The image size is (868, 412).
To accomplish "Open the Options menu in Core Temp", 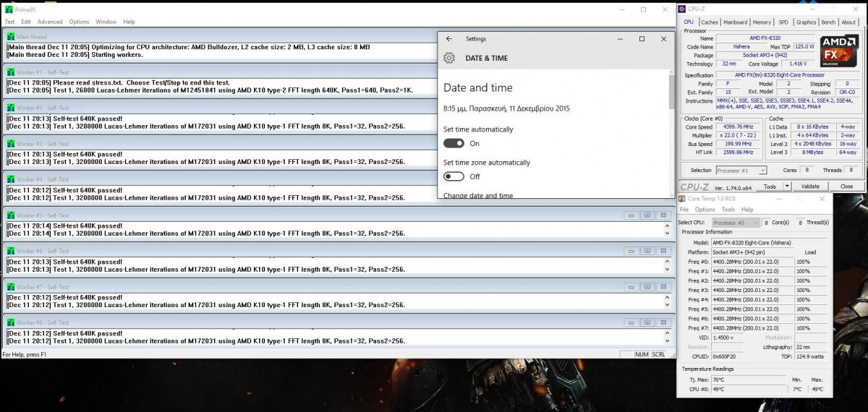I will pos(705,210).
